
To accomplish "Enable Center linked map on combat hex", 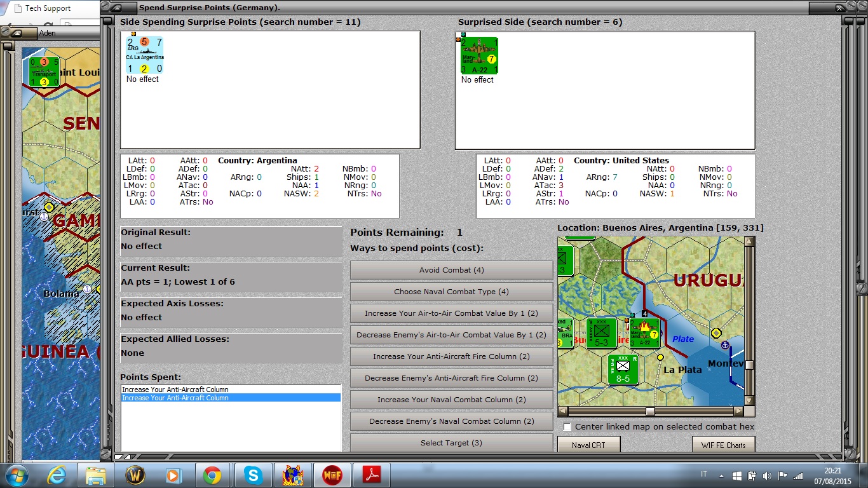I will (567, 426).
